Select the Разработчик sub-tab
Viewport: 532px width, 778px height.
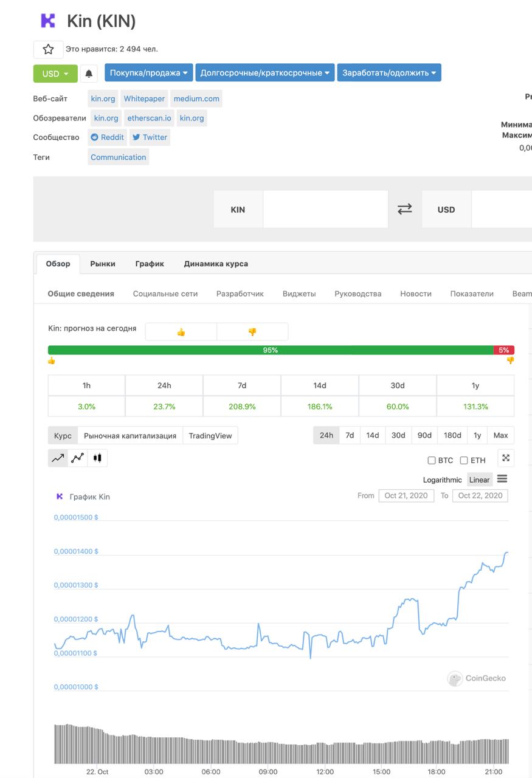240,294
